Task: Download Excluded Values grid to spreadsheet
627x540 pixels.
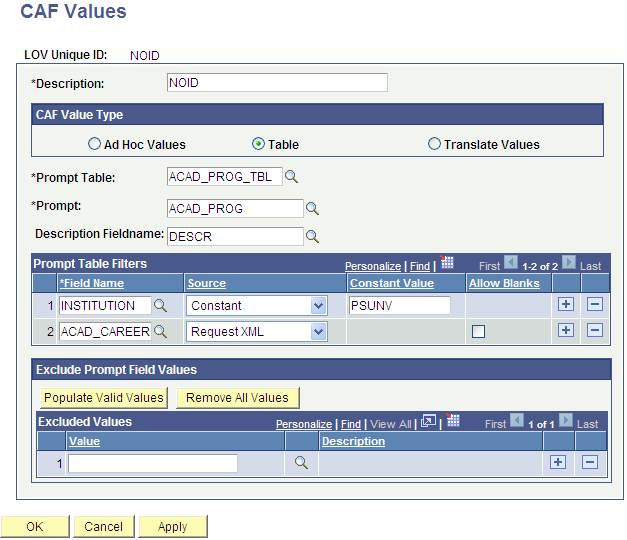Action: tap(453, 420)
